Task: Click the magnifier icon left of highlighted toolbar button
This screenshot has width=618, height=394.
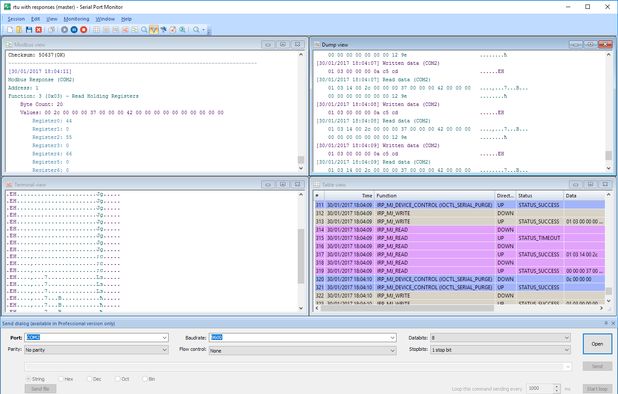Action: 144,30
